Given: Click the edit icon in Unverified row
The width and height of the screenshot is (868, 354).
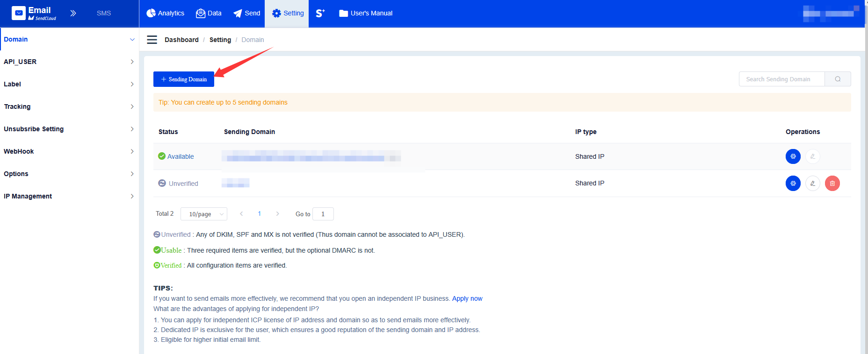Looking at the screenshot, I should coord(812,184).
